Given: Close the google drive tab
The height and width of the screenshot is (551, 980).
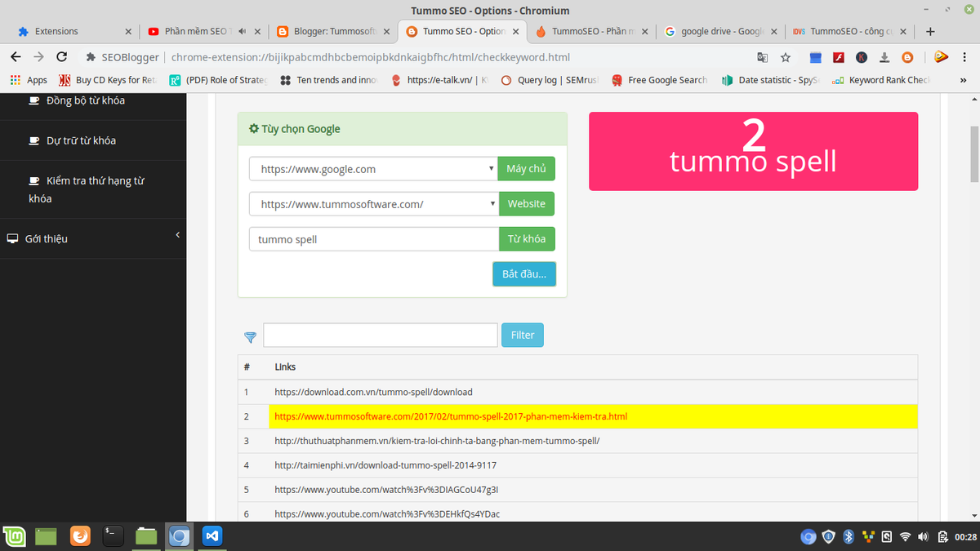Looking at the screenshot, I should pos(773,32).
